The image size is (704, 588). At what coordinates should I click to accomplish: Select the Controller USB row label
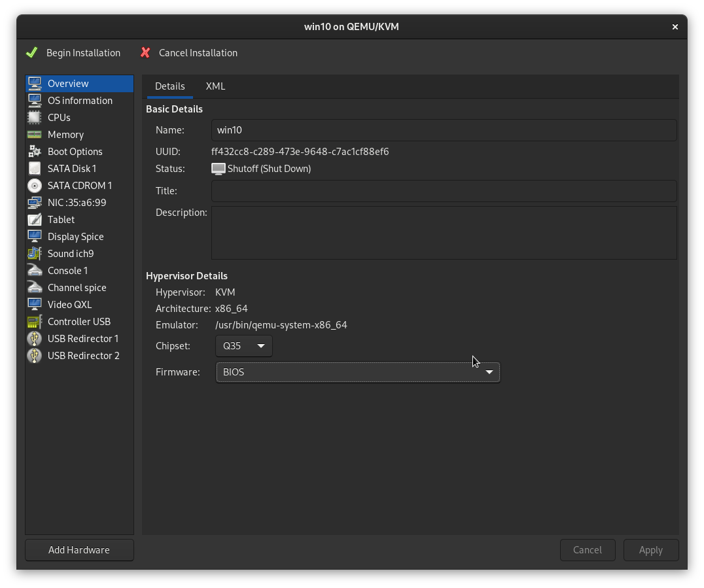(x=79, y=322)
